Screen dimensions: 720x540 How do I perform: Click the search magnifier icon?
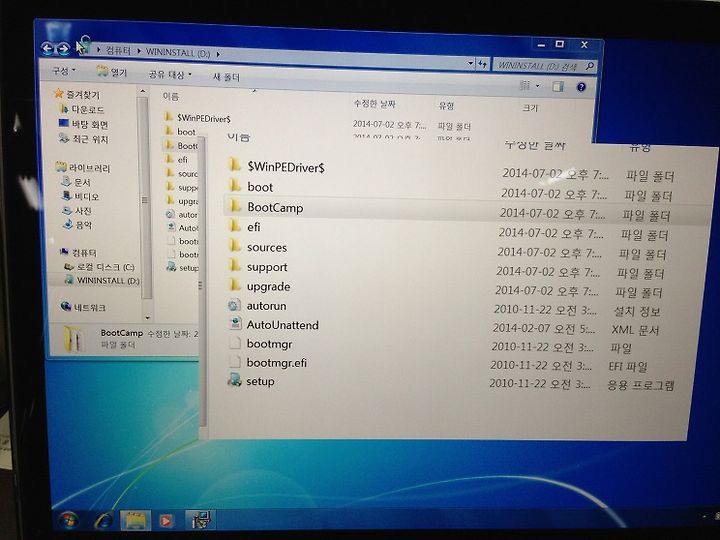tap(590, 66)
